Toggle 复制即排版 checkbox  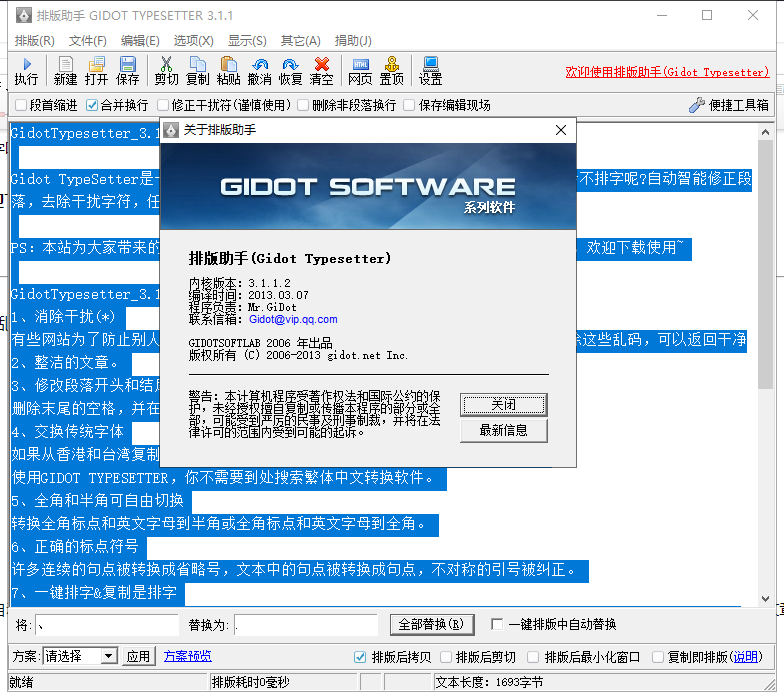658,657
